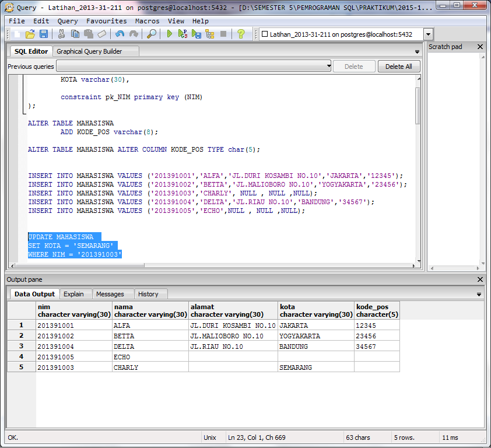491x448 pixels.
Task: Select the Execute pgScript icon
Action: [181, 33]
